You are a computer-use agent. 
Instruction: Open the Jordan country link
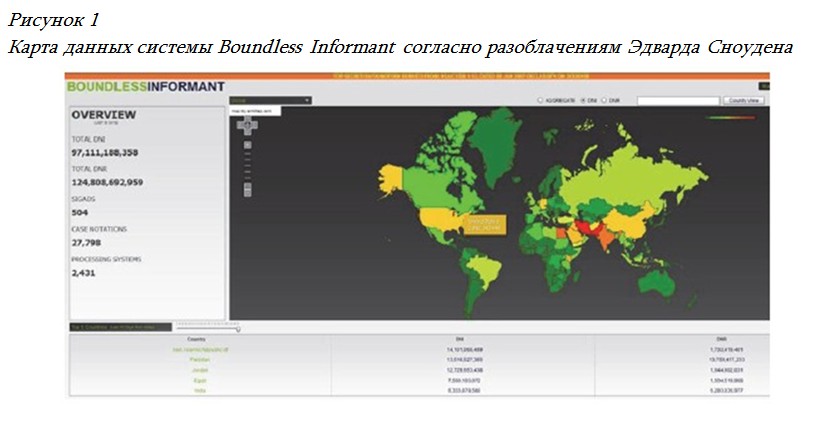(x=200, y=370)
